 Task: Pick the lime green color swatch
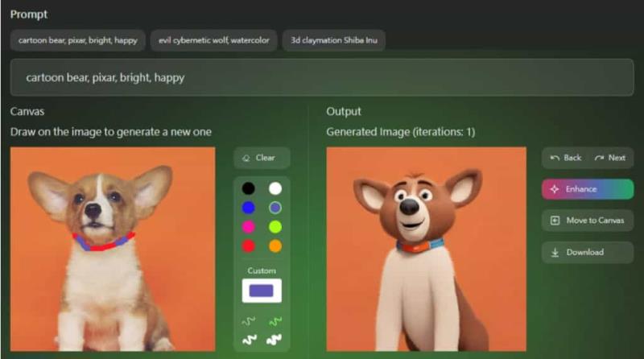[275, 227]
